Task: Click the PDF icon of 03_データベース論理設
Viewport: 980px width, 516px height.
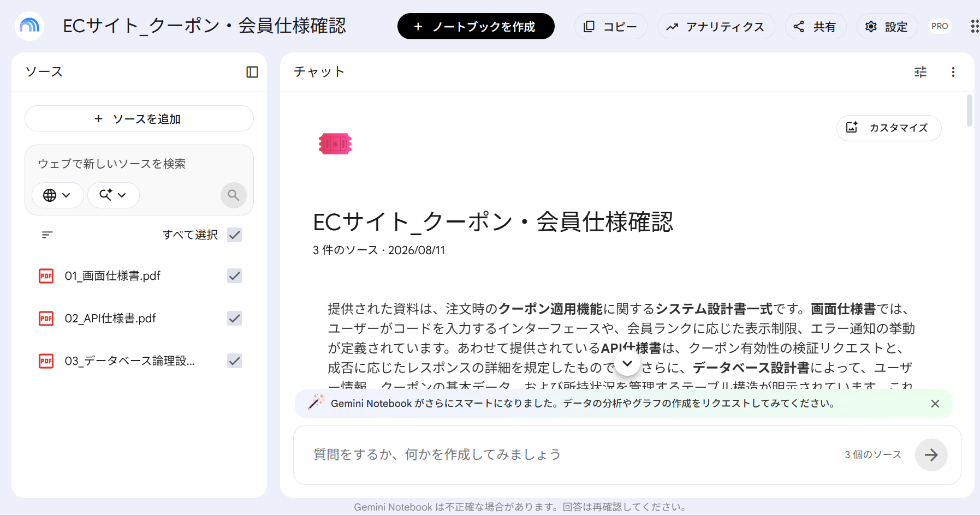Action: click(46, 361)
